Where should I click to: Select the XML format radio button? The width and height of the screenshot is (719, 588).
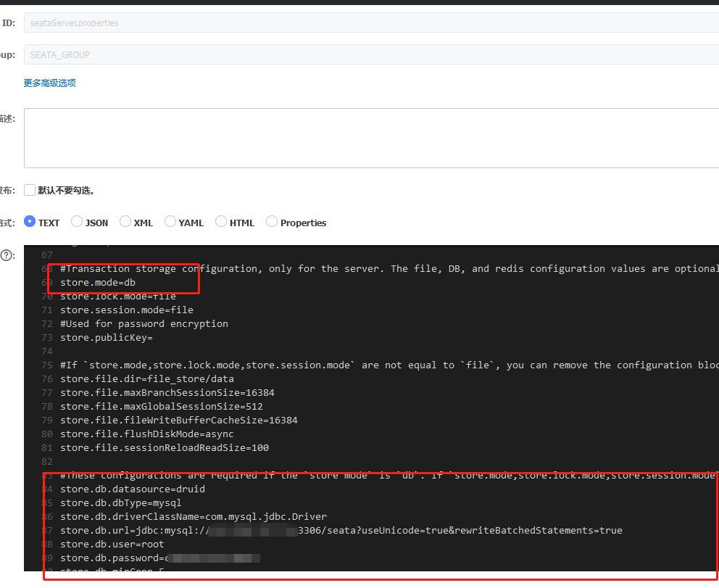(125, 222)
